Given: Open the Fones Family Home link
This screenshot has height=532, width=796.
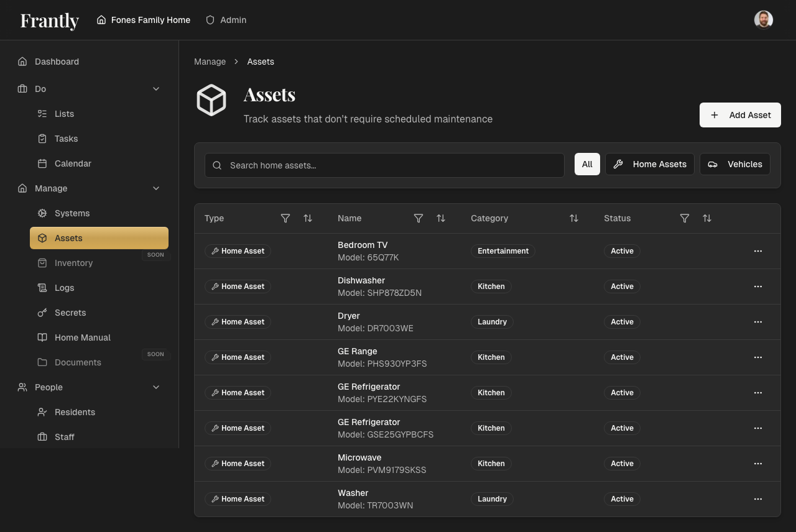Looking at the screenshot, I should 143,19.
